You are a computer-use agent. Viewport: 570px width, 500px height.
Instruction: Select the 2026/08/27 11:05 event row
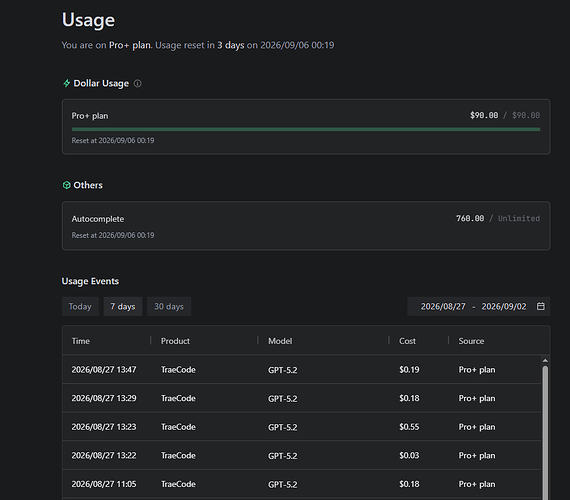click(302, 484)
